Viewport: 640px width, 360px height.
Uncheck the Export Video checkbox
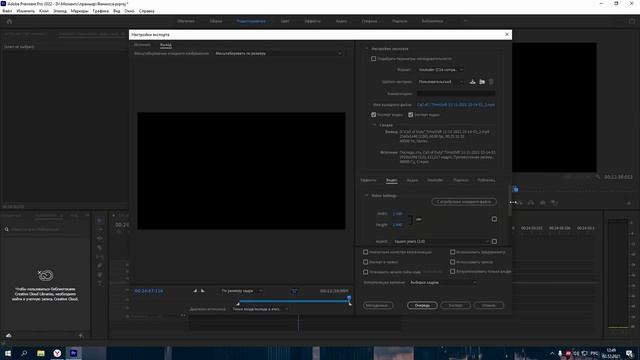[x=373, y=115]
